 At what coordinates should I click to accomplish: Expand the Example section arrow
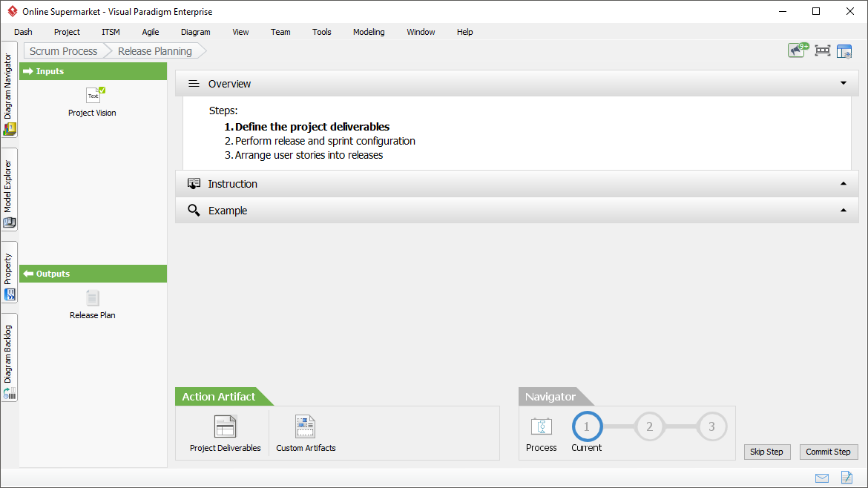pos(843,210)
